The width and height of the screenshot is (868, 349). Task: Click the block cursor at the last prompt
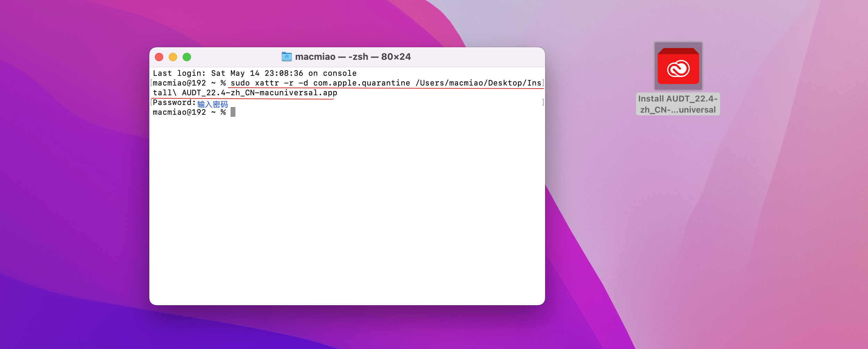[x=233, y=112]
